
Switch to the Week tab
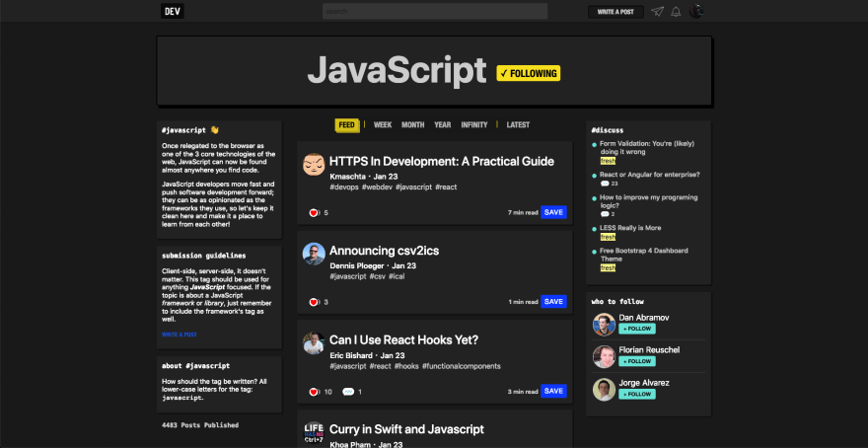point(383,125)
